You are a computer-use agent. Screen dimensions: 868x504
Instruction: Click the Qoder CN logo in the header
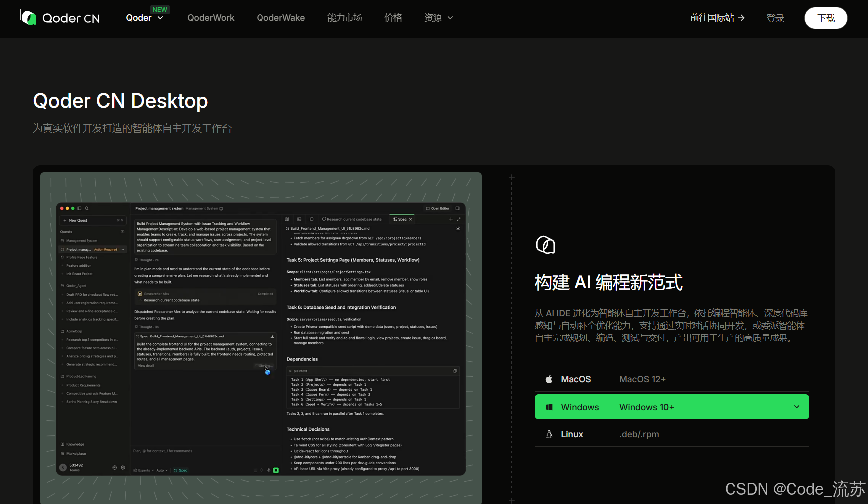(x=60, y=18)
